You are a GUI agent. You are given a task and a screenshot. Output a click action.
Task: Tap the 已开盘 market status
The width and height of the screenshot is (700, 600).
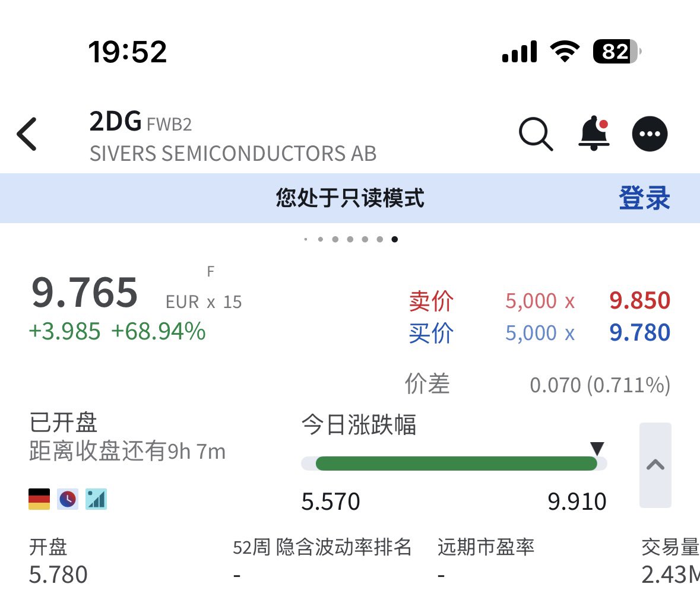coord(63,423)
